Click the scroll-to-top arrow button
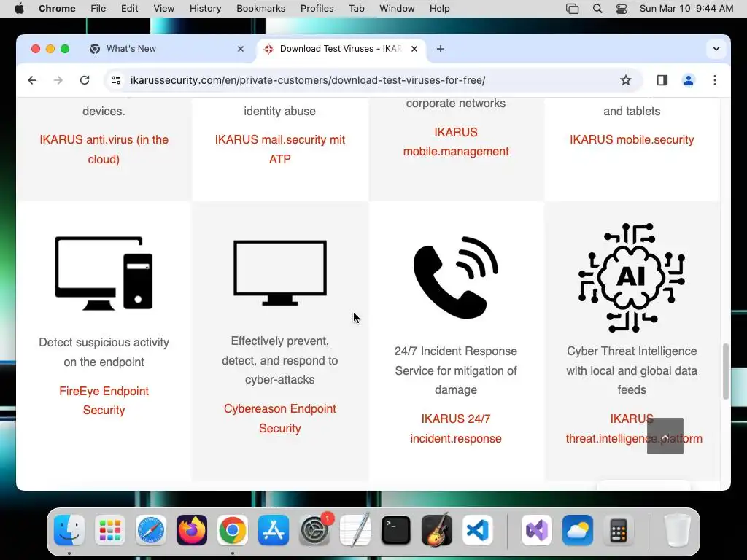 665,436
